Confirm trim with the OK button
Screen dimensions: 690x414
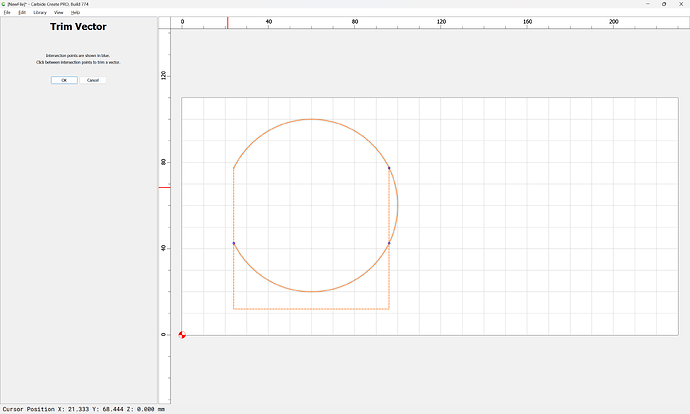[64, 80]
